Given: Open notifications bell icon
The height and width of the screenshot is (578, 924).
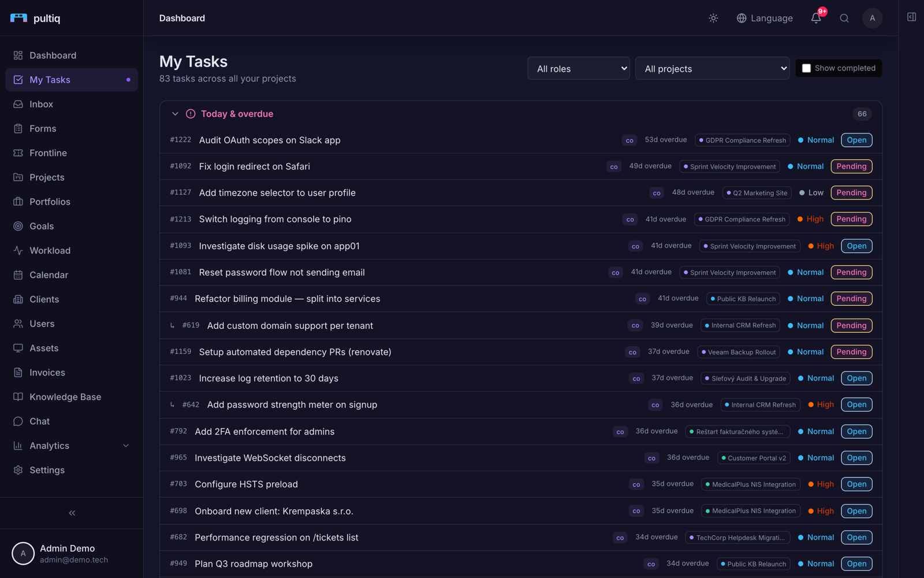Looking at the screenshot, I should [x=816, y=18].
